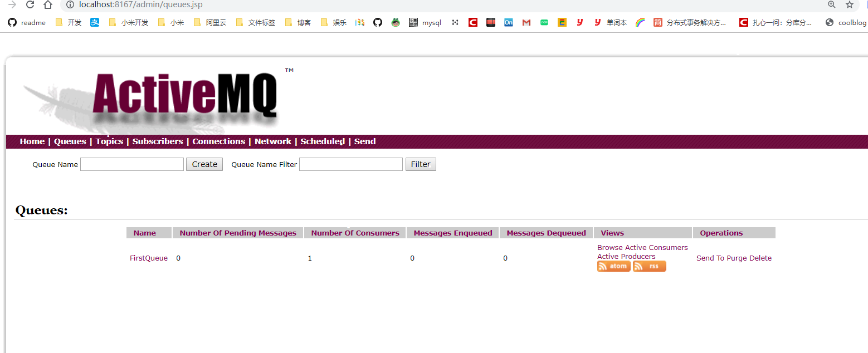Image resolution: width=868 pixels, height=353 pixels.
Task: Open the 小米开发 bookmark folder
Action: [x=128, y=22]
